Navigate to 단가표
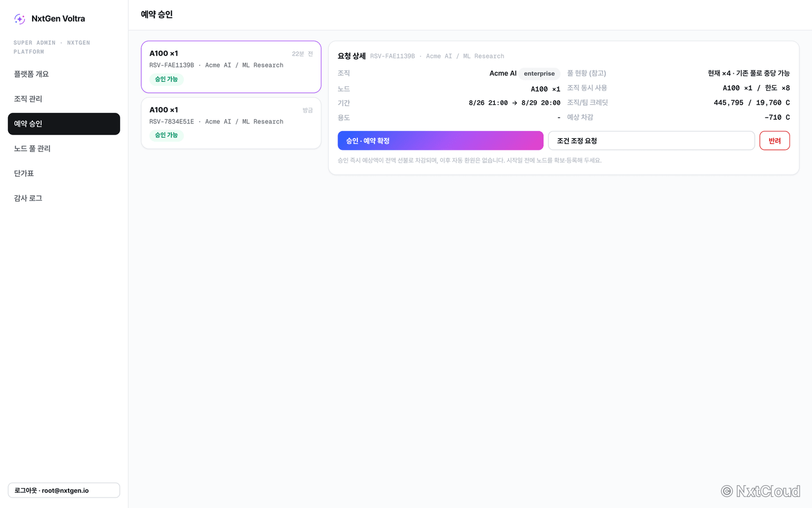 pyautogui.click(x=64, y=174)
